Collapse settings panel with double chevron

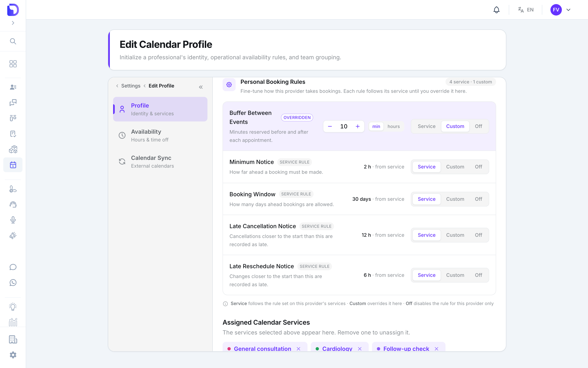click(x=201, y=87)
